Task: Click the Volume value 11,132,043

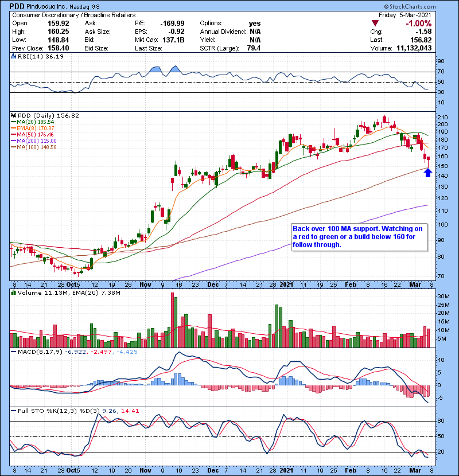Action: (414, 48)
